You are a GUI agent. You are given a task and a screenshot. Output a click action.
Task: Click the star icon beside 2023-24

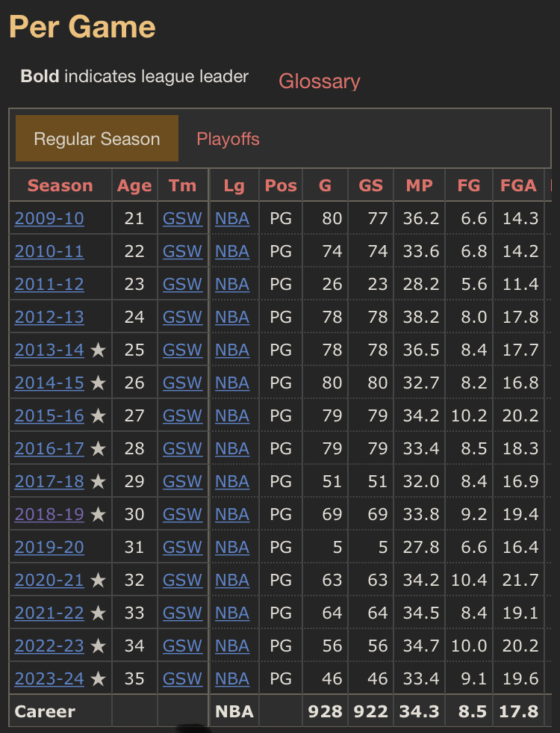pos(98,678)
